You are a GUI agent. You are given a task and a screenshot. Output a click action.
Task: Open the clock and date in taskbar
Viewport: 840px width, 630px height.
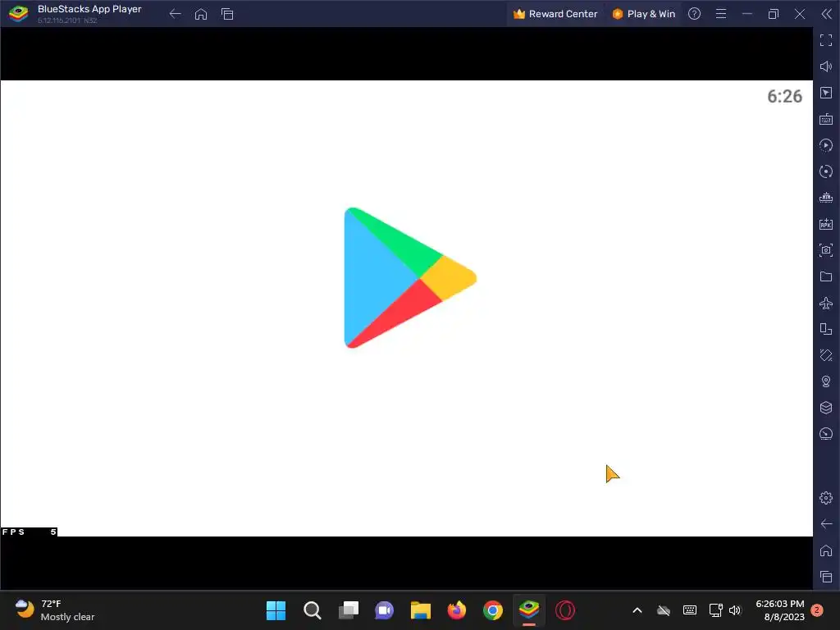tap(780, 610)
